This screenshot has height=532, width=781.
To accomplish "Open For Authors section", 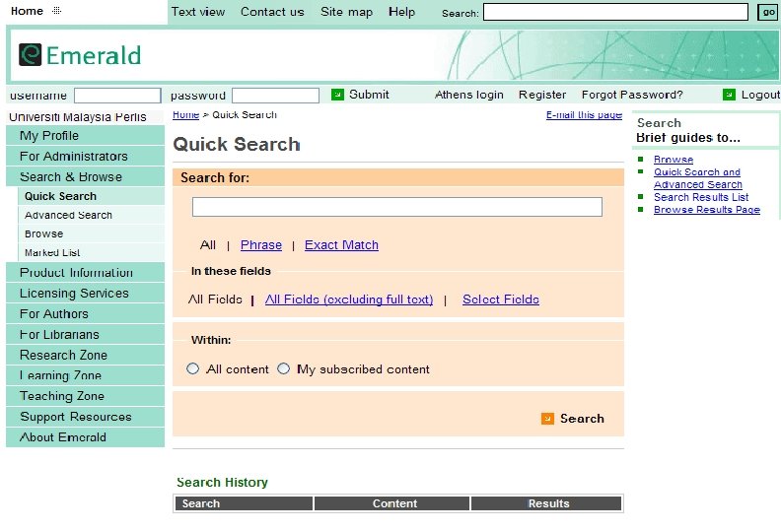I will click(85, 313).
